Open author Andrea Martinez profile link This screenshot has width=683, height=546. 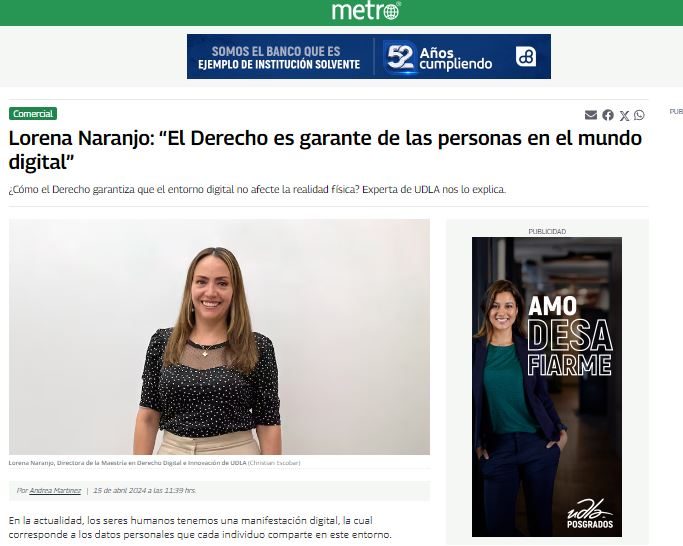[55, 491]
